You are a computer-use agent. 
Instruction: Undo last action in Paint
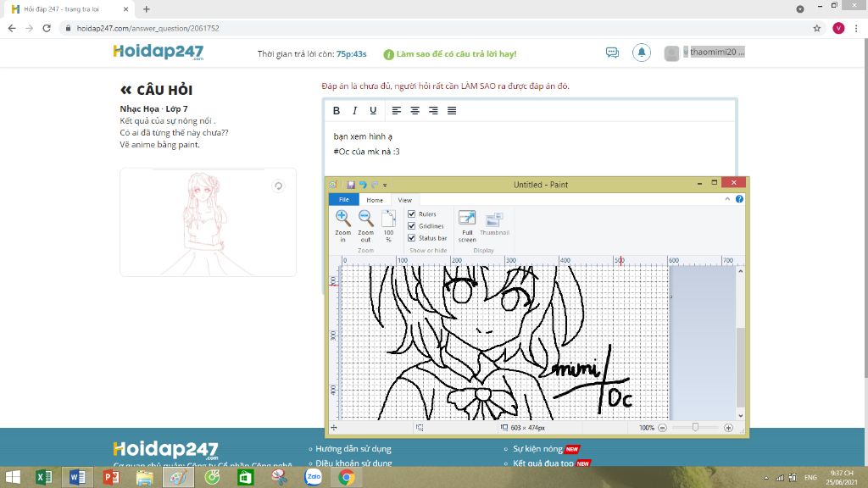pos(363,185)
